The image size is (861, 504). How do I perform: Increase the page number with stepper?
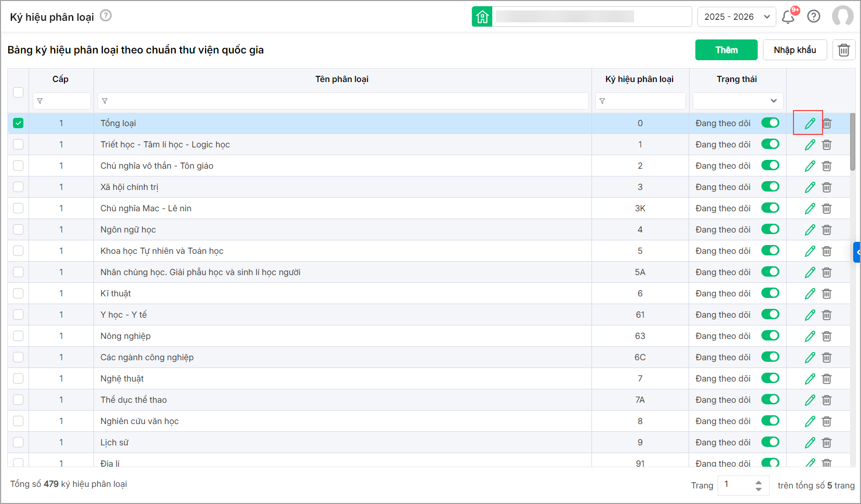click(759, 482)
